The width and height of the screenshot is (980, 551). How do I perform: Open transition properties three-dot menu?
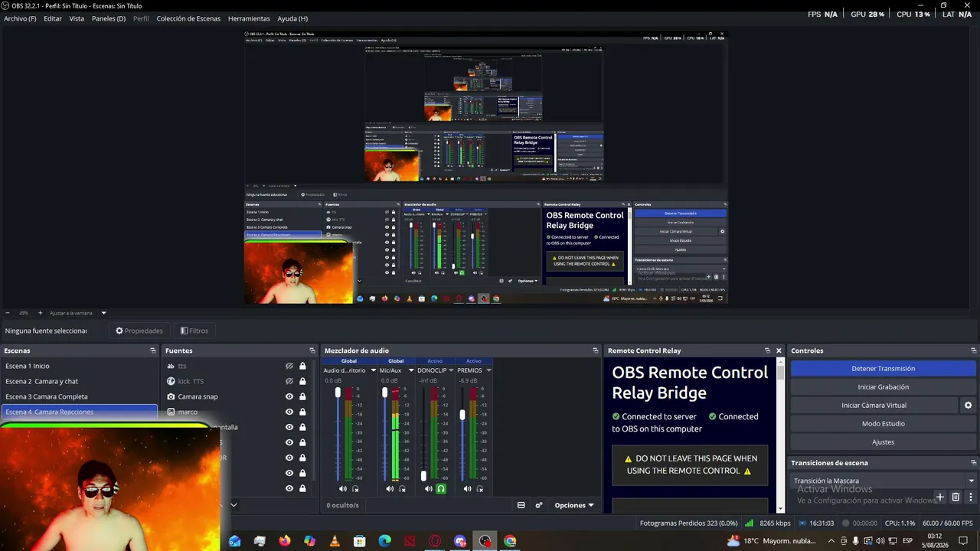coord(971,497)
